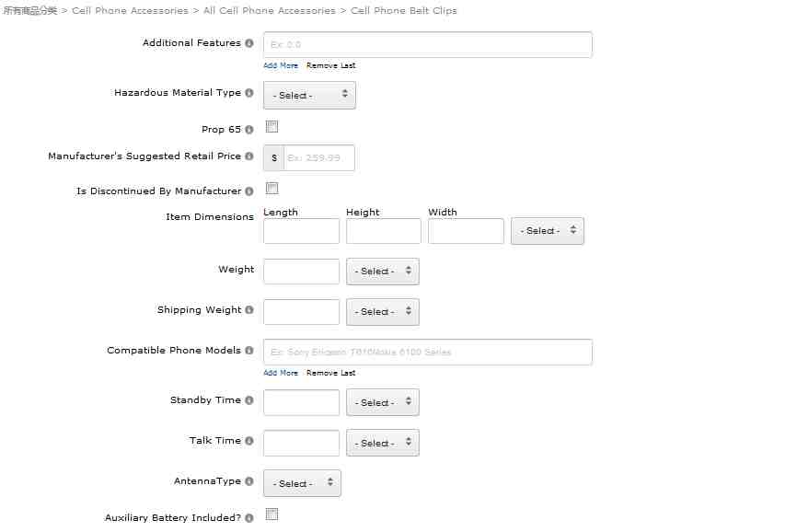Click Add More under Additional Features
The width and height of the screenshot is (797, 532).
[281, 66]
